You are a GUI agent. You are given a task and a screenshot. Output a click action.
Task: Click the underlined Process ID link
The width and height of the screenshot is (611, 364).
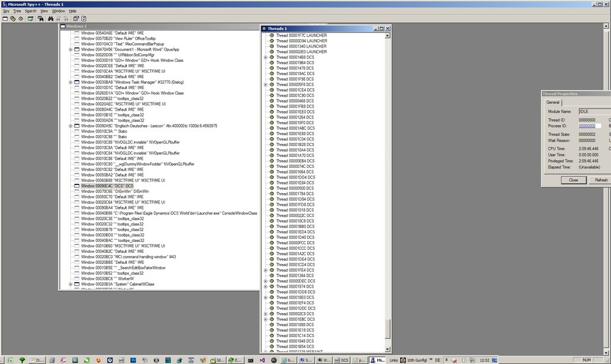(x=588, y=125)
